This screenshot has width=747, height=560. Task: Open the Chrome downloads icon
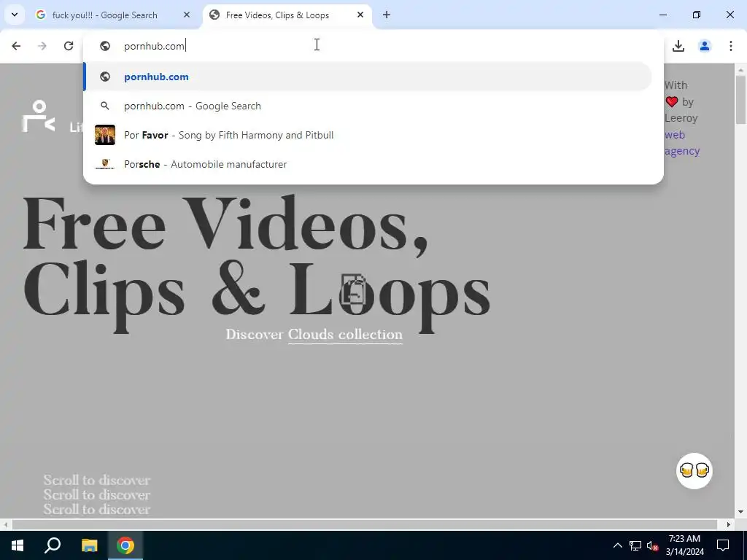click(678, 46)
